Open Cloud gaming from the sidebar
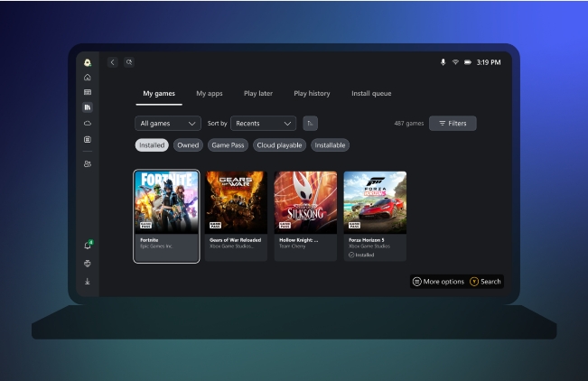 (x=88, y=123)
